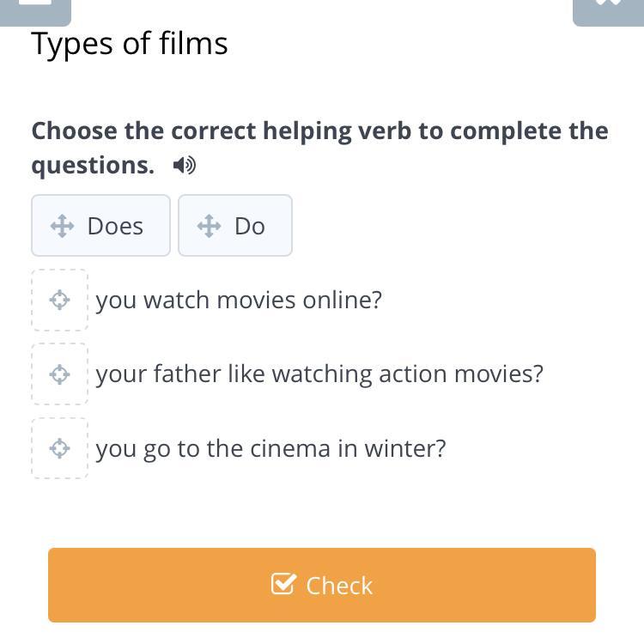Screen dimensions: 644x644
Task: Click the 'Choose the correct helping verb' instruction
Action: tap(319, 131)
